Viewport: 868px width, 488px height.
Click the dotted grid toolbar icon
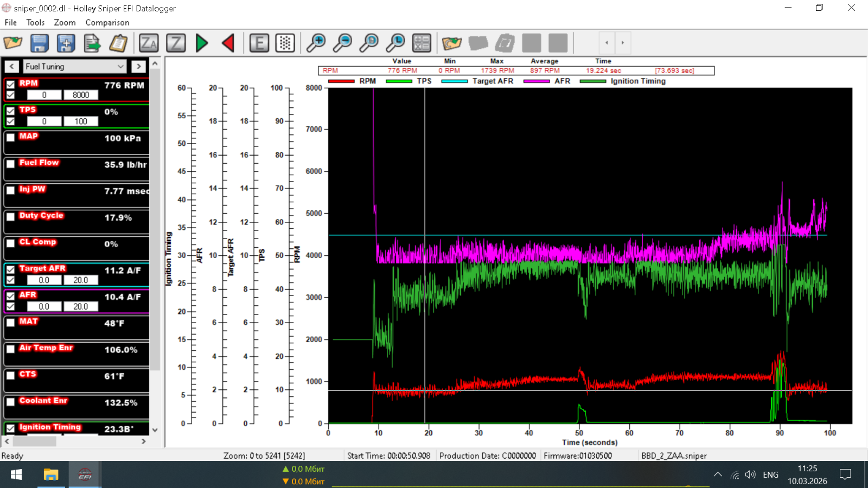coord(285,43)
